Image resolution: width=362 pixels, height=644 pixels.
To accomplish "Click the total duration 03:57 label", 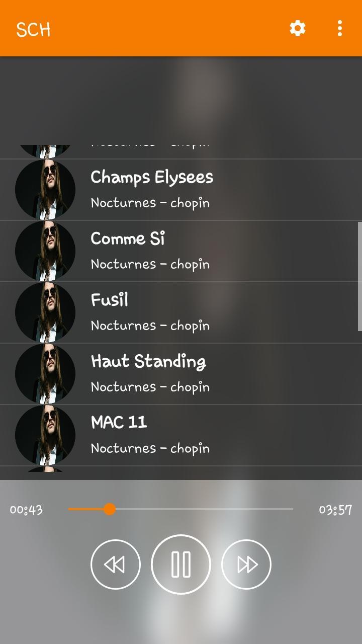I will (335, 510).
